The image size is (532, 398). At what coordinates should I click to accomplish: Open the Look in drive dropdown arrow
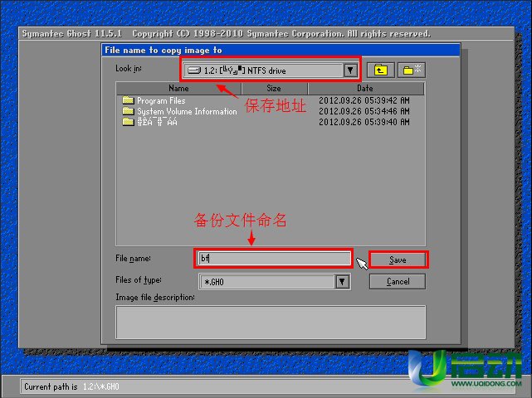tap(350, 70)
